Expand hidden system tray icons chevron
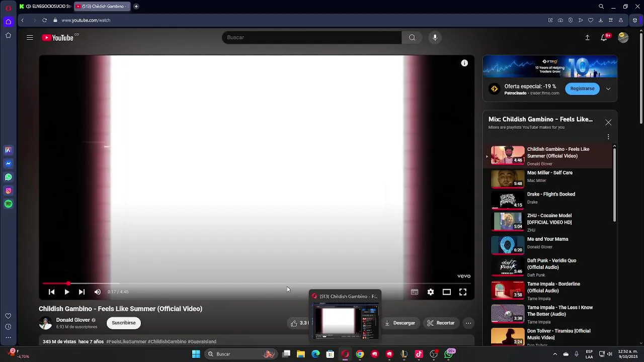 [555, 354]
